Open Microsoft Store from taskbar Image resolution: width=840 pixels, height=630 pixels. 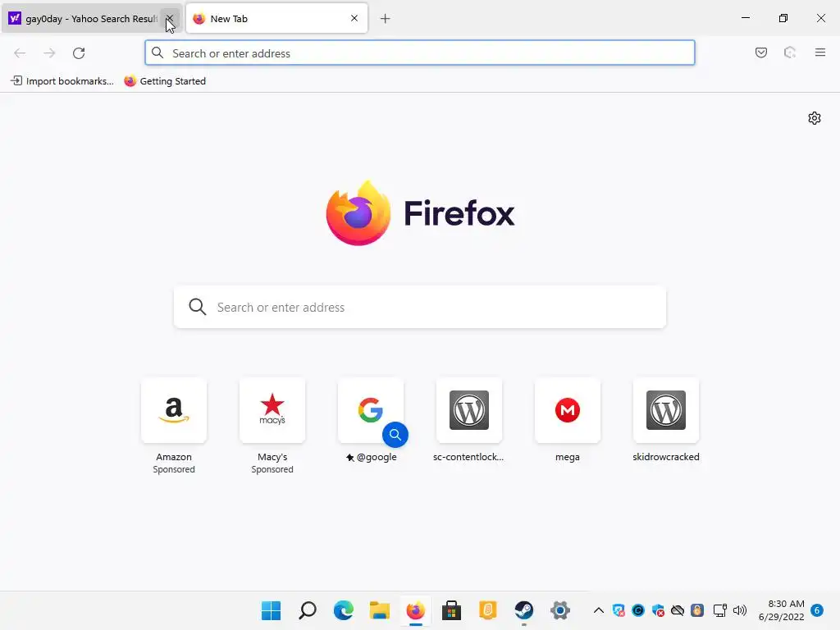[452, 610]
